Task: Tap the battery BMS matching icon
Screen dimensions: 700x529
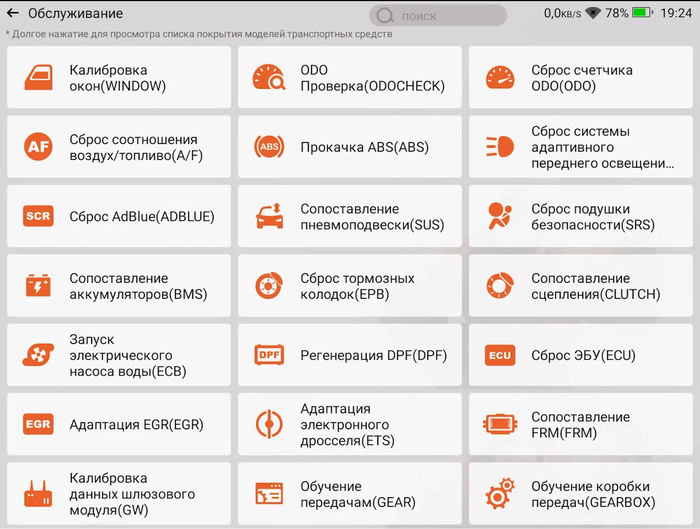Action: 38,286
